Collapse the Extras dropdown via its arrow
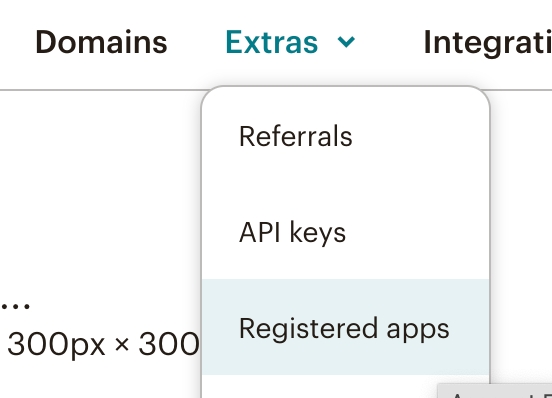Viewport: 552px width, 398px height. click(x=346, y=42)
